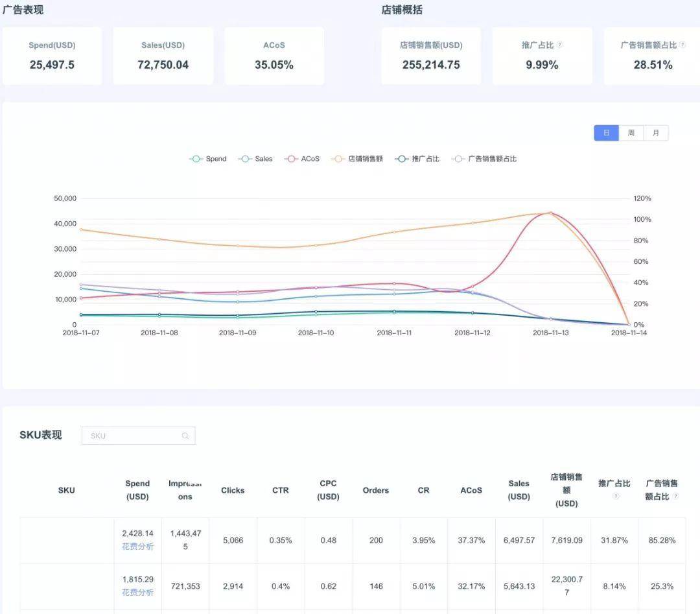Viewport: 700px width, 614px height.
Task: Click the 32.17% ACoS cell
Action: pos(471,586)
